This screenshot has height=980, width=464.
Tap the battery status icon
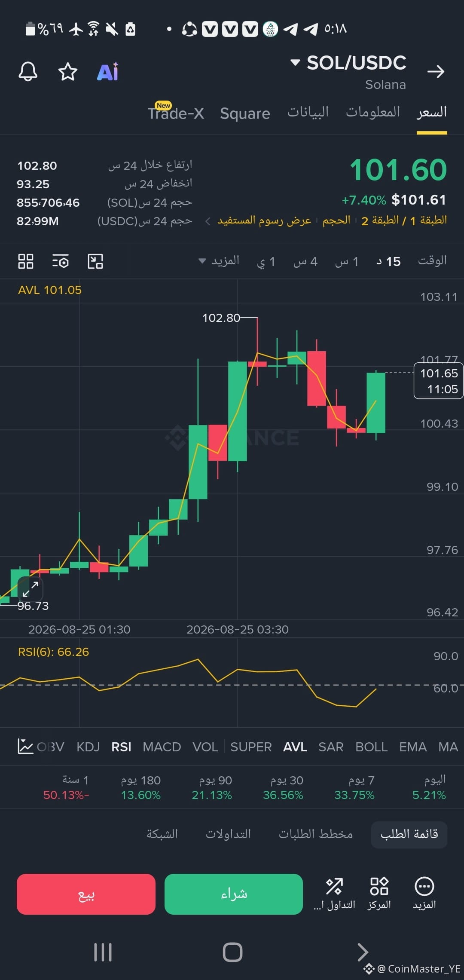[30, 29]
